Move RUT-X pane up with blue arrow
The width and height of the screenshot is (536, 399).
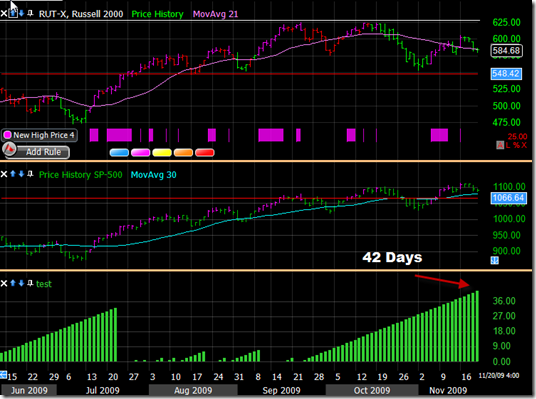click(13, 14)
